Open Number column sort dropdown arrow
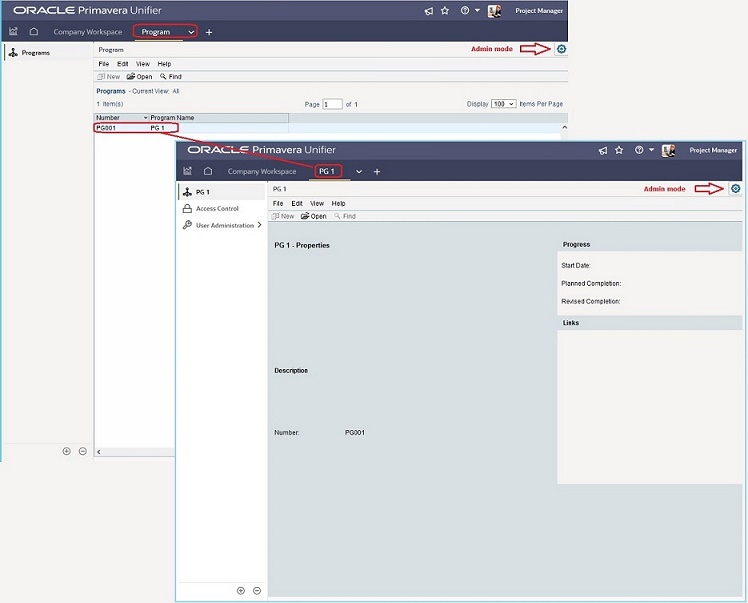 tap(145, 118)
